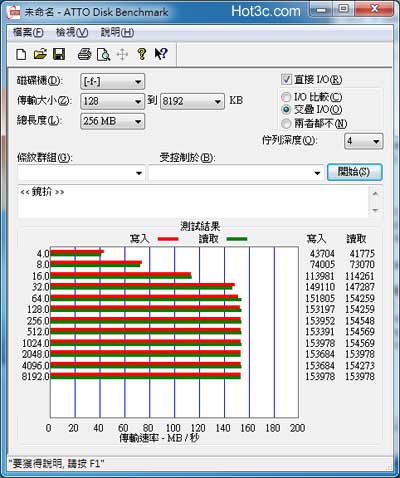Click inside the description text box
The width and height of the screenshot is (400, 478).
(193, 202)
